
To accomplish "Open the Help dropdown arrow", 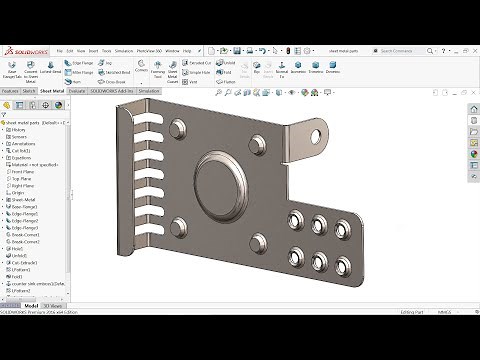I will click(449, 51).
